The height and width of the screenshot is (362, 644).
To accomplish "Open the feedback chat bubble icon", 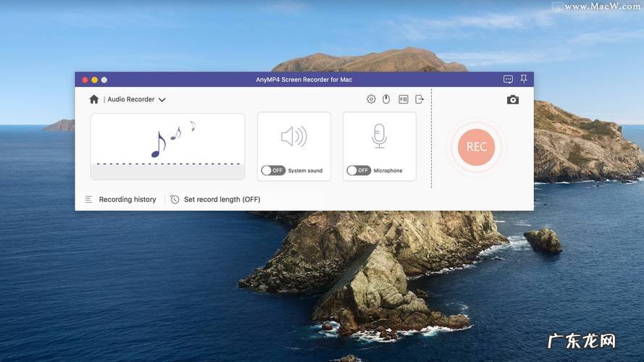I will 508,79.
